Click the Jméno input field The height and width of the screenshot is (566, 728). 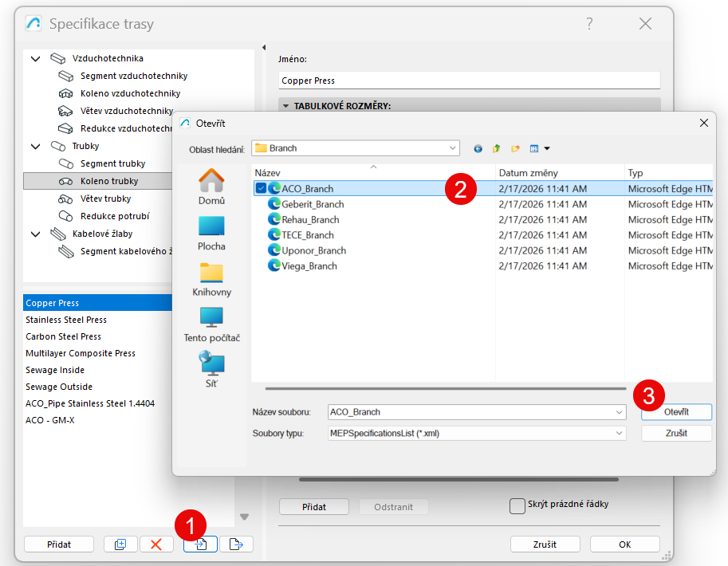click(469, 81)
